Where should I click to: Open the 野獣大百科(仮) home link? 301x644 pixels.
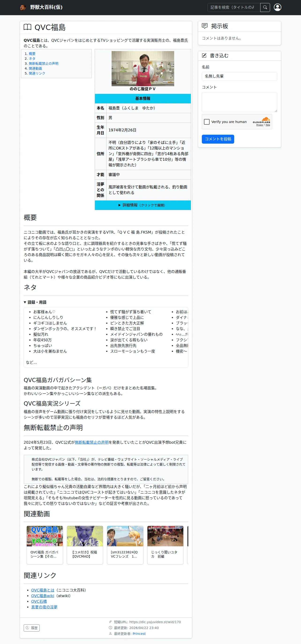pos(46,7)
